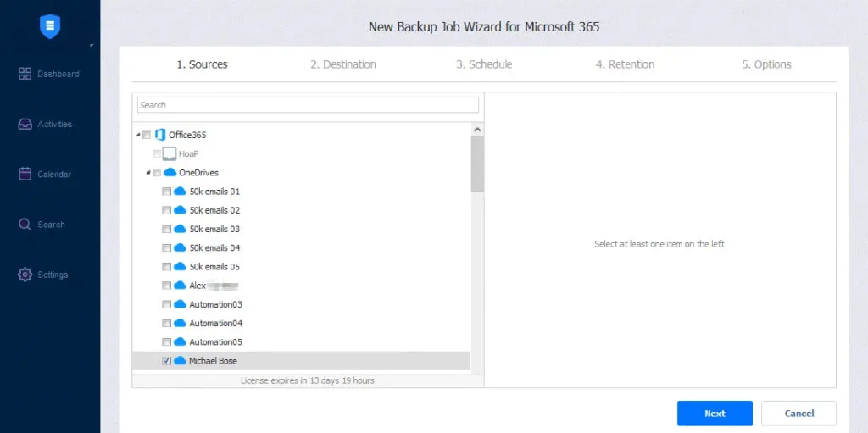Check the 50k emails 01 checkbox
Viewport: 868px width, 433px height.
pyautogui.click(x=166, y=192)
